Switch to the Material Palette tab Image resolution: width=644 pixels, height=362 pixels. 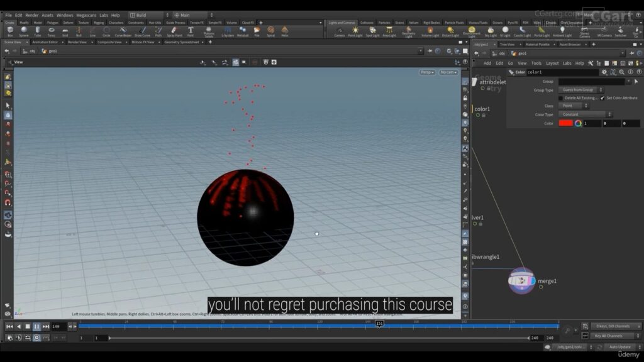pyautogui.click(x=537, y=45)
